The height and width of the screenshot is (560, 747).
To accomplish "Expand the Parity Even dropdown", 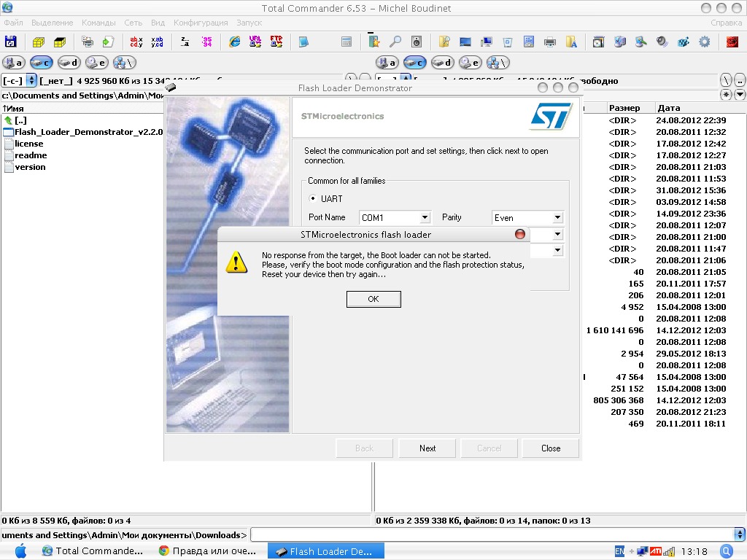I will (557, 217).
